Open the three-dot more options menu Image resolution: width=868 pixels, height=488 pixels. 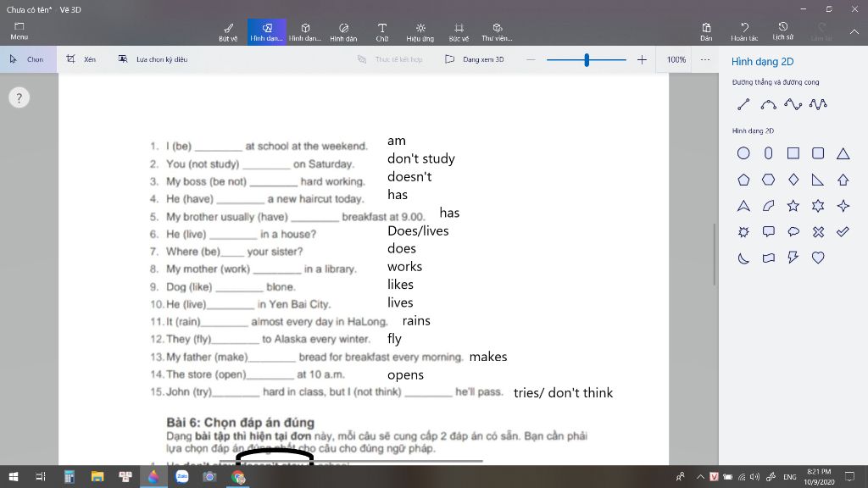tap(704, 59)
